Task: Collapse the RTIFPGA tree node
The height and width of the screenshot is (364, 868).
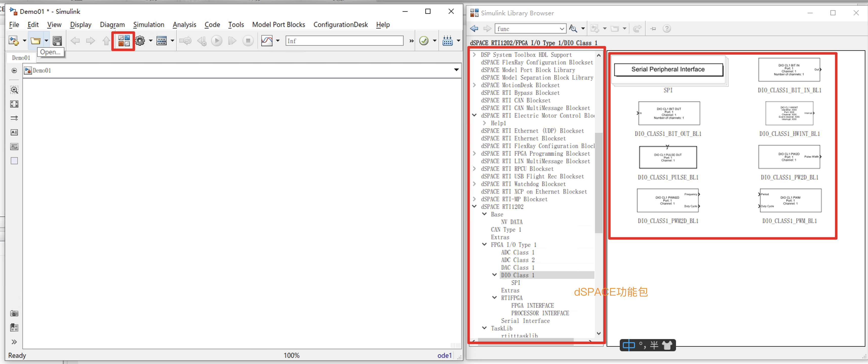Action: coord(494,298)
